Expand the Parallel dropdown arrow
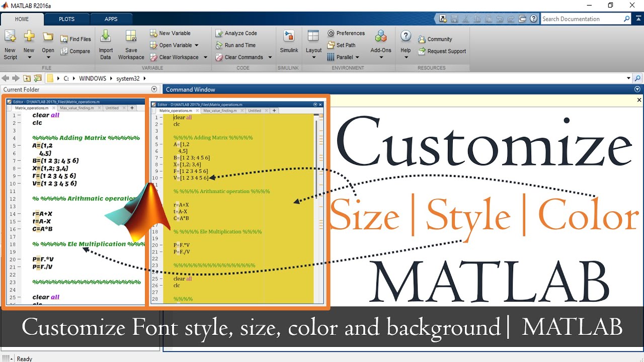Screen dimensions: 644x362 point(358,57)
